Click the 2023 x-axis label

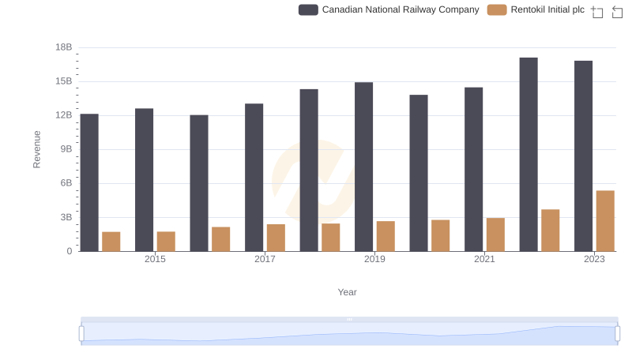pyautogui.click(x=594, y=259)
